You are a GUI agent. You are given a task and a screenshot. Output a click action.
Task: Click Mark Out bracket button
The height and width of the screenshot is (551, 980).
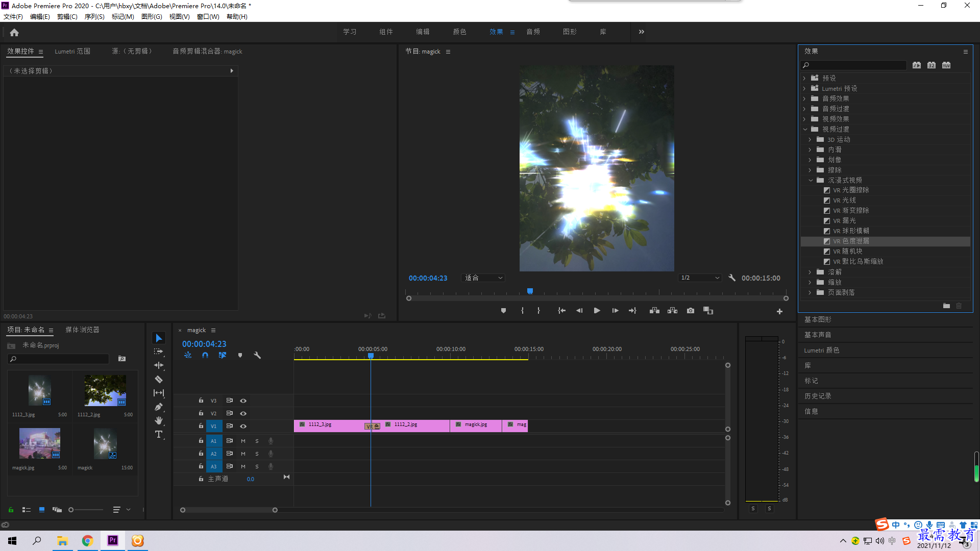538,311
